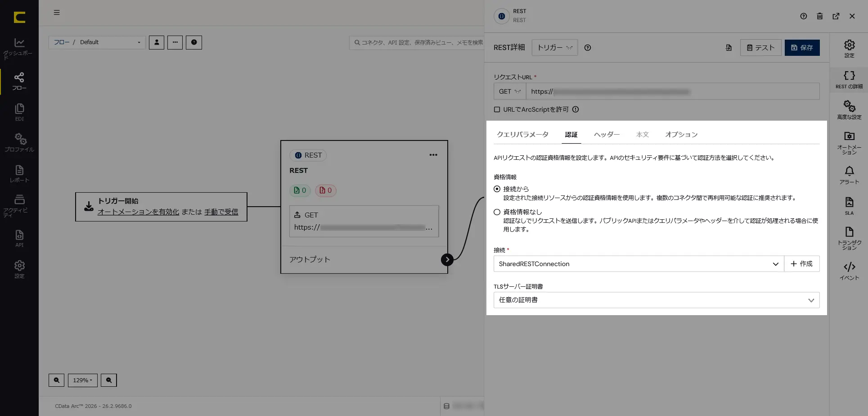Click the オートメーションを有効化 link

pyautogui.click(x=138, y=212)
